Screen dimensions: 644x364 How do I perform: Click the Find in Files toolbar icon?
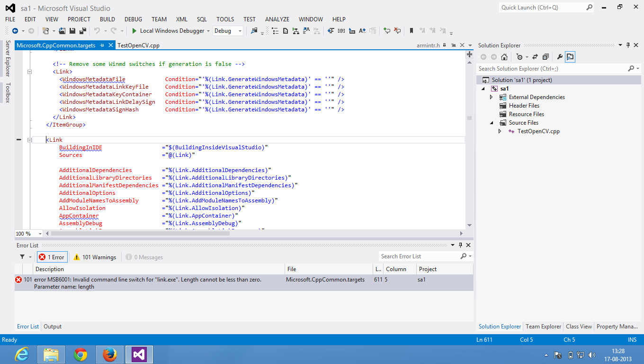[x=254, y=31]
